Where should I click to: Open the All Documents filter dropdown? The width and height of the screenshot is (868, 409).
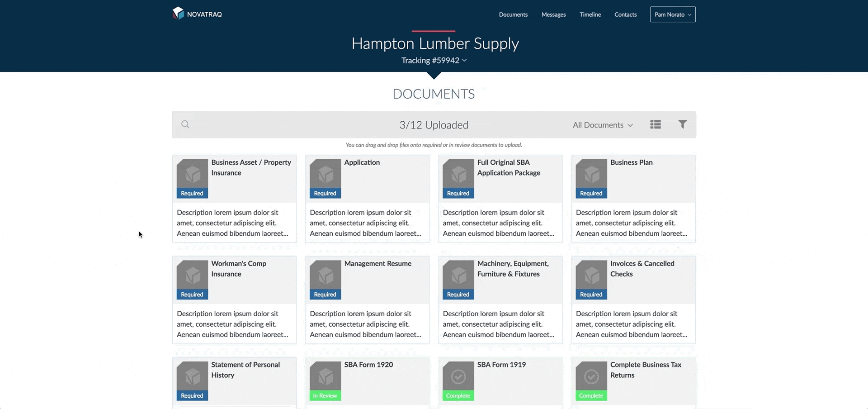click(x=603, y=125)
